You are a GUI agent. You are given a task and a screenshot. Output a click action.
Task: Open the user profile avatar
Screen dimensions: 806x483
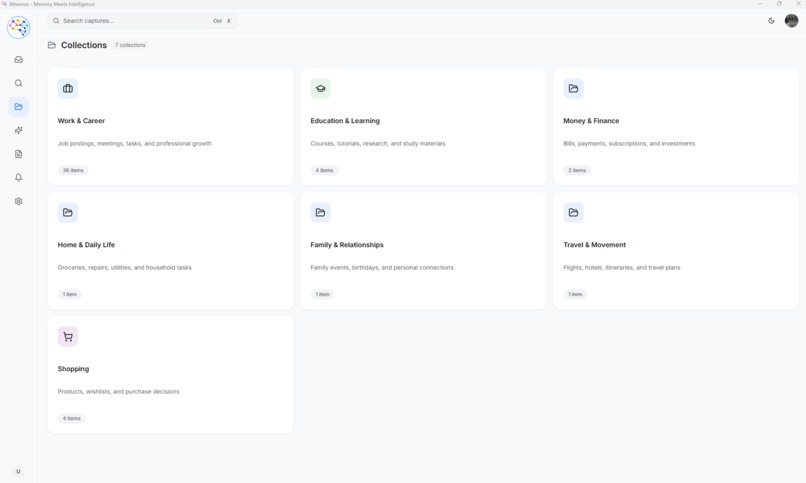(791, 21)
